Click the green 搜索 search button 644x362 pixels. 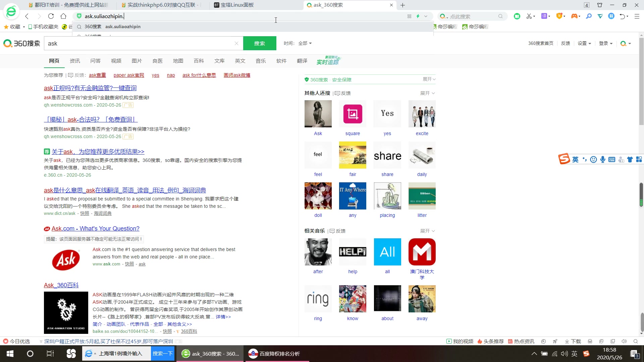pos(260,43)
